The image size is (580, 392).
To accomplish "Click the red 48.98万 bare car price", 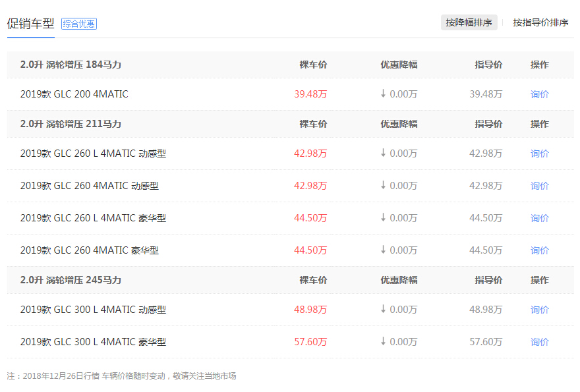I will pos(310,310).
